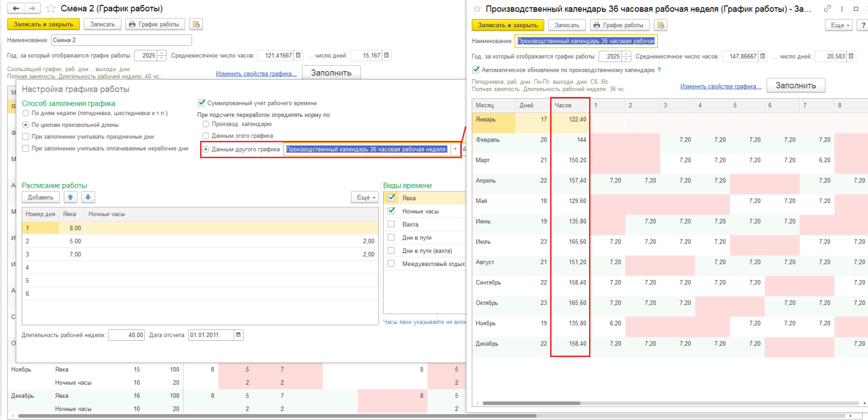Toggle Суммированный учет рабочего времени checkbox
The width and height of the screenshot is (868, 420).
[202, 103]
